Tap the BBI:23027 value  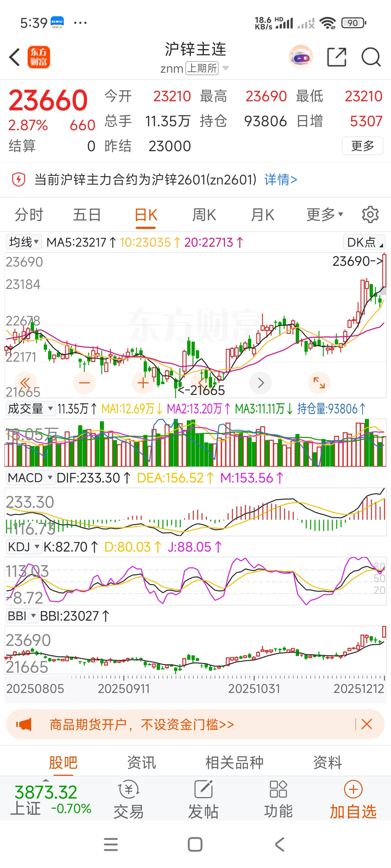[x=74, y=616]
